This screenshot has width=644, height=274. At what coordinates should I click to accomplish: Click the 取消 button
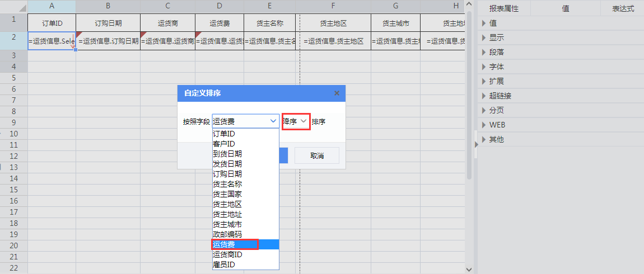(x=317, y=155)
